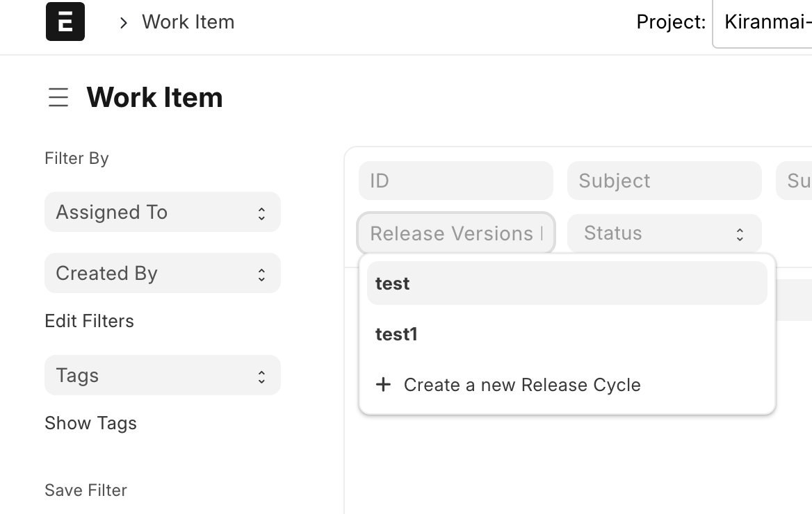812x514 pixels.
Task: Open the Project selector showing Kiranmai
Action: pos(762,24)
